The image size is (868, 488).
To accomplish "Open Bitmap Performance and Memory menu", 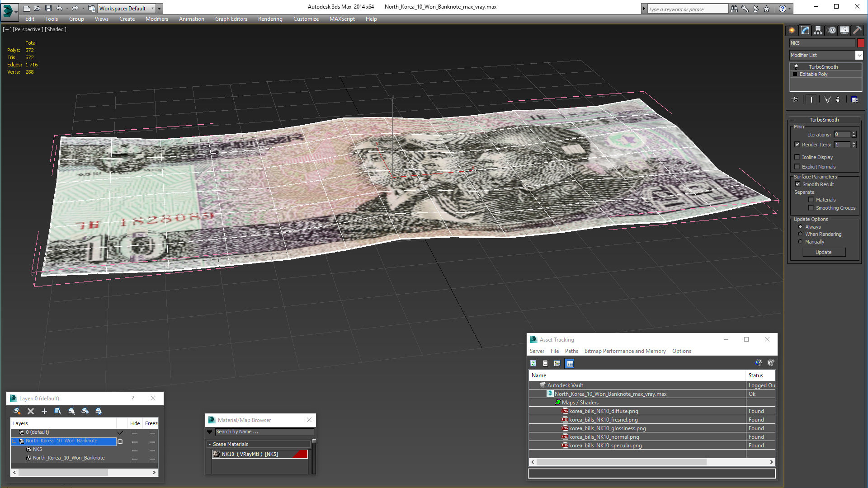I will tap(625, 351).
